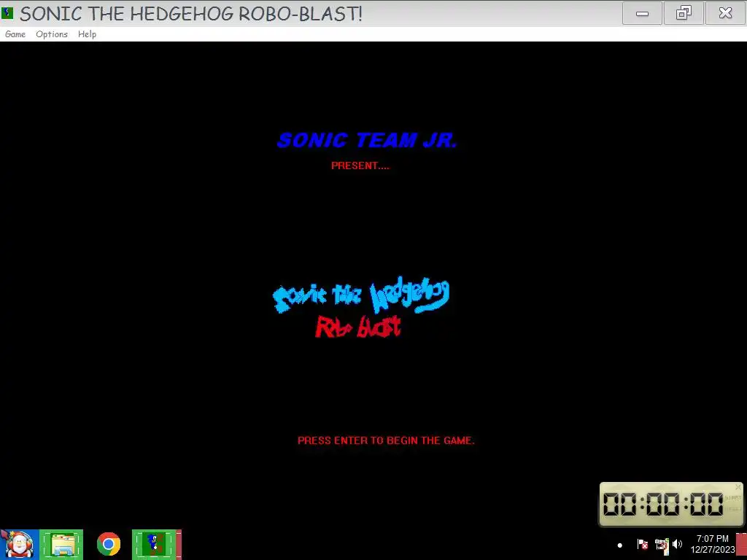The width and height of the screenshot is (747, 560).
Task: Click the 00:00:00 stopwatch display
Action: click(x=662, y=505)
